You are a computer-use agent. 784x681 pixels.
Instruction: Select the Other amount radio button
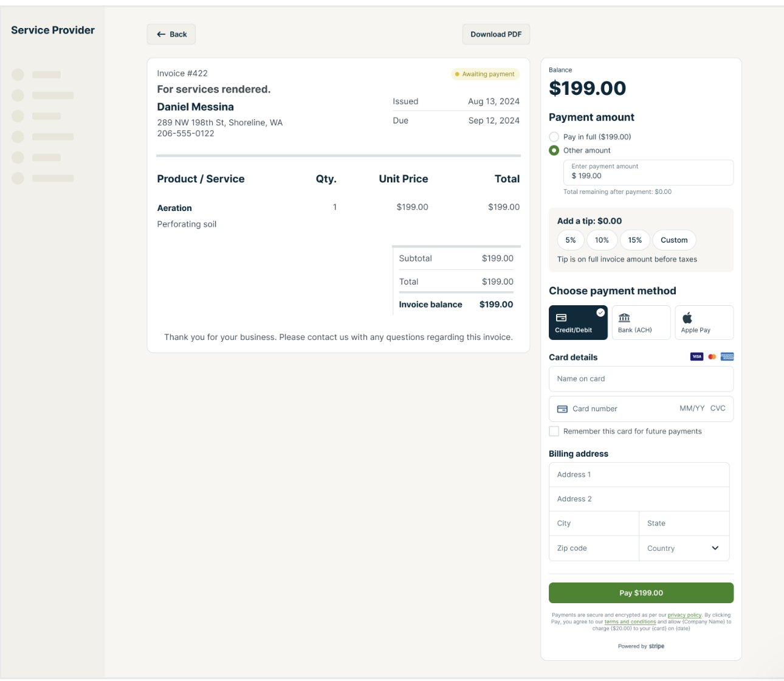tap(554, 150)
